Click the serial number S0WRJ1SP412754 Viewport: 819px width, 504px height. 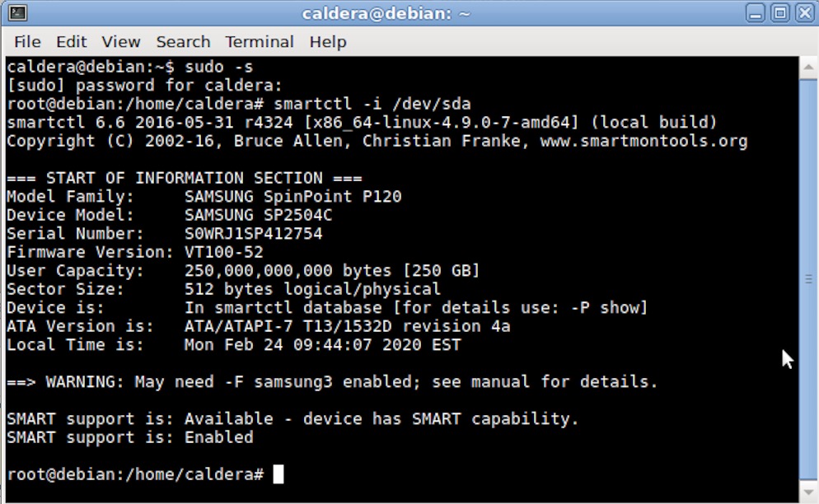(x=253, y=234)
